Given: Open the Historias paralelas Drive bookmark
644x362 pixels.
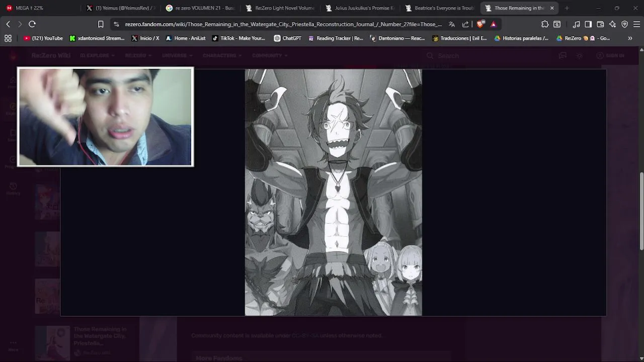Looking at the screenshot, I should (521, 38).
